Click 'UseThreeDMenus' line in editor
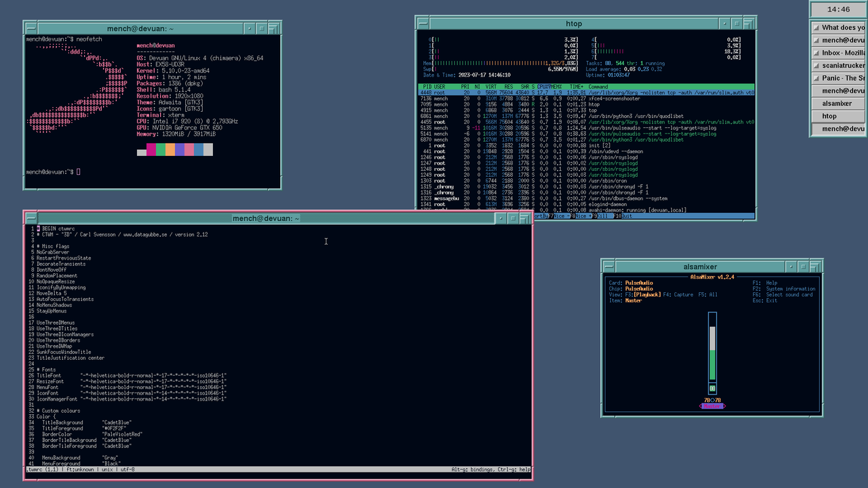This screenshot has width=868, height=488. click(x=56, y=323)
